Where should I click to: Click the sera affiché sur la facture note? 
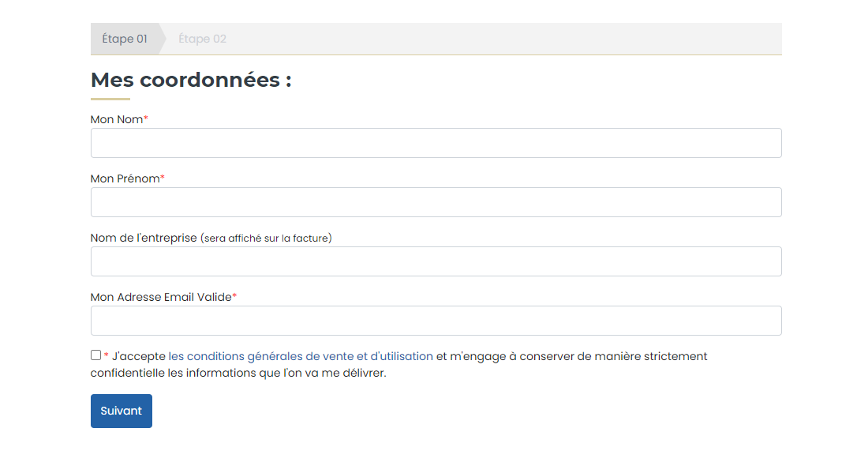tap(266, 239)
